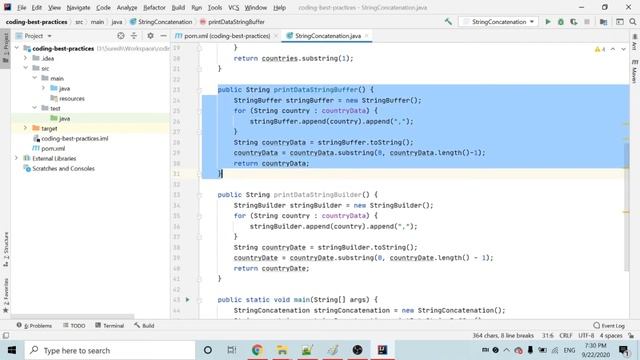Expand the target folder
The width and height of the screenshot is (640, 360).
tap(26, 128)
